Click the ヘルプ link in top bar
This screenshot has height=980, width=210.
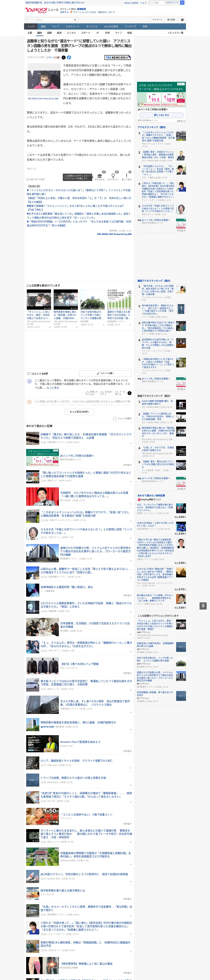(143, 3)
